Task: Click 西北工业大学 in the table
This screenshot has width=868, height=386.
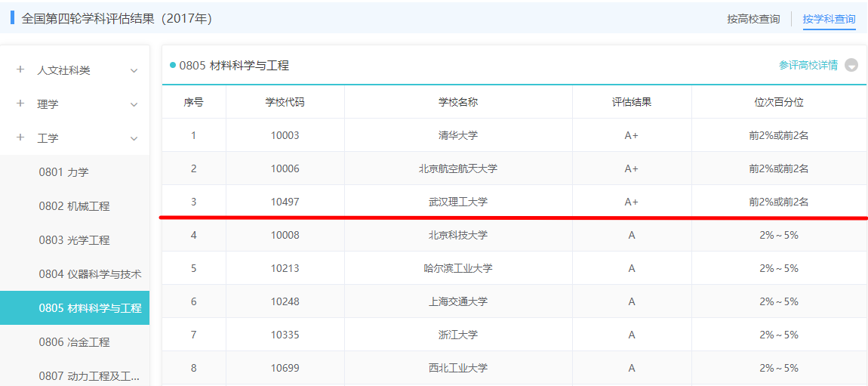Action: click(458, 368)
